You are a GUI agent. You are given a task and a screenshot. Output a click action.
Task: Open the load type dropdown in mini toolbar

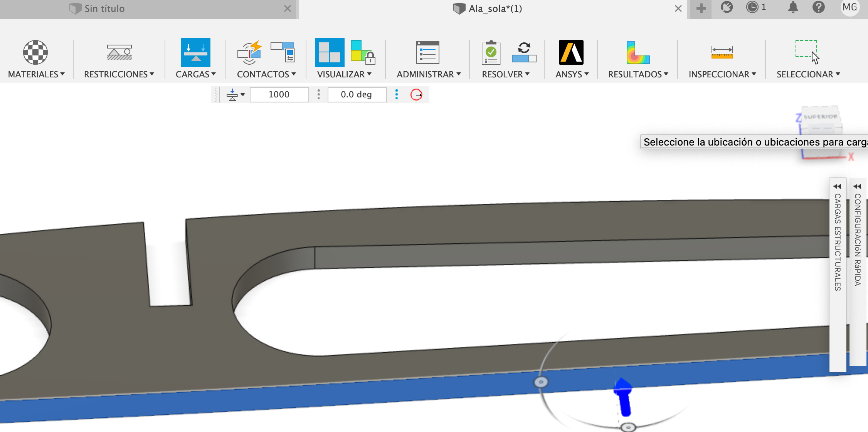236,95
